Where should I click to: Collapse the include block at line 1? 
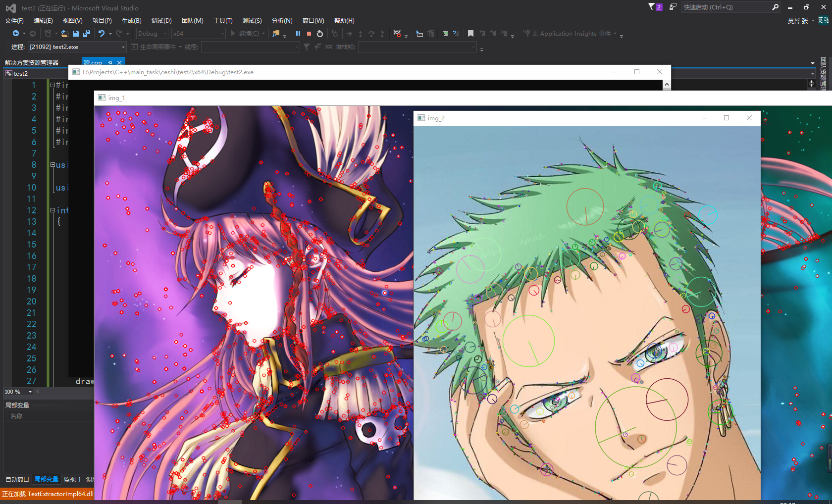[52, 85]
